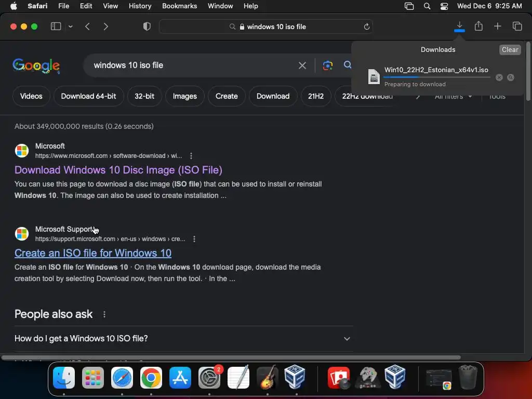Screen dimensions: 532x399
Task: Show the downloads toolbar button
Action: [x=459, y=26]
